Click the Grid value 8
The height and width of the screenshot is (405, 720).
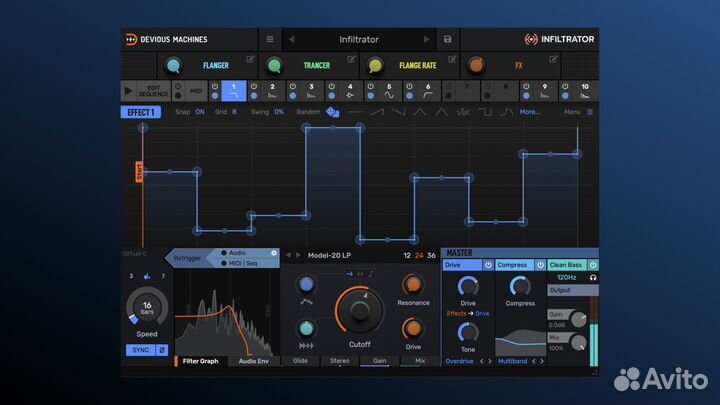click(234, 112)
